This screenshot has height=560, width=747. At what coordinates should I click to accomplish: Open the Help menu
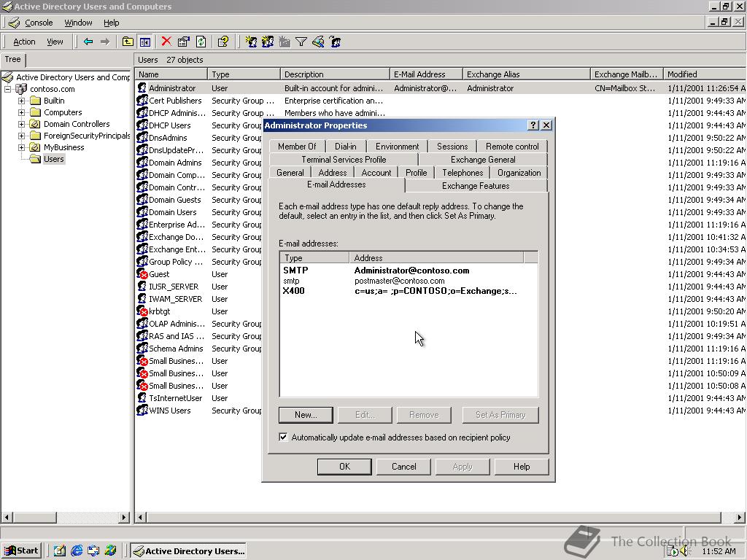point(111,23)
